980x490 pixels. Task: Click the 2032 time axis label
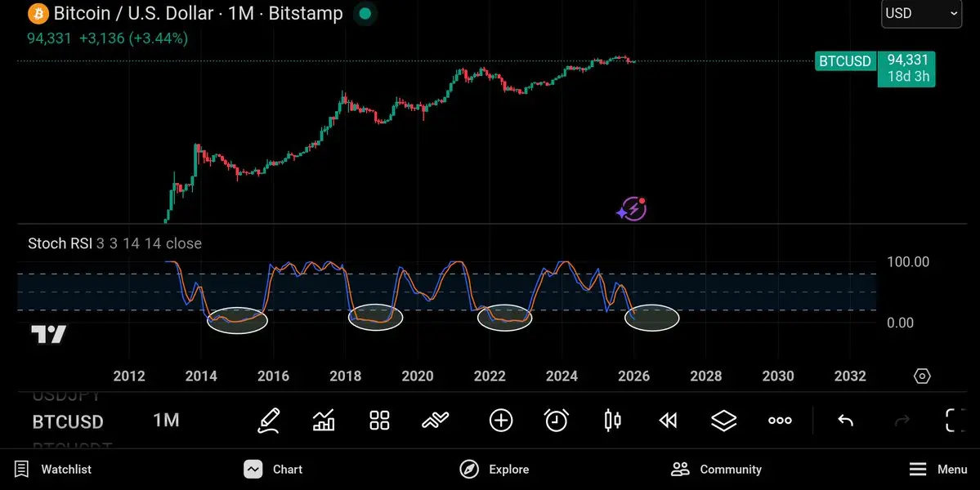(850, 376)
